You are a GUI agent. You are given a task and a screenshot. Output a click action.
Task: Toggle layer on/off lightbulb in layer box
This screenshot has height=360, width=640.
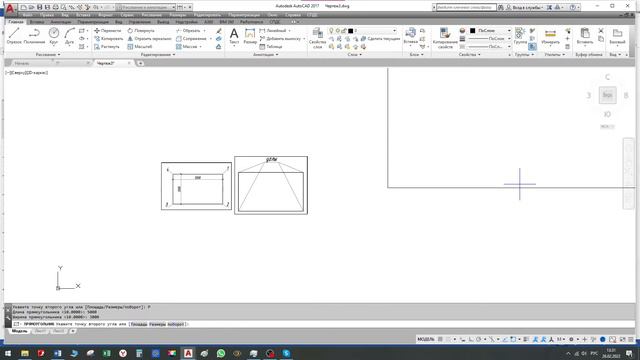coord(331,31)
